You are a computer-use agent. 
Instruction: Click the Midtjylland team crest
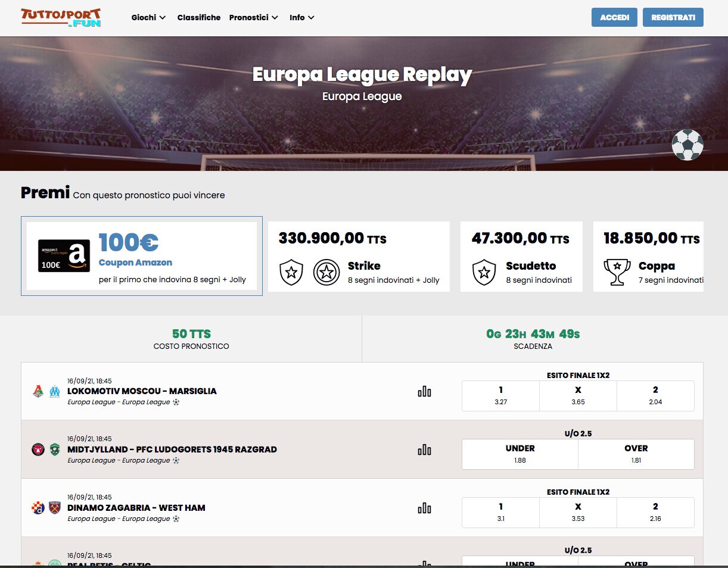coord(38,450)
